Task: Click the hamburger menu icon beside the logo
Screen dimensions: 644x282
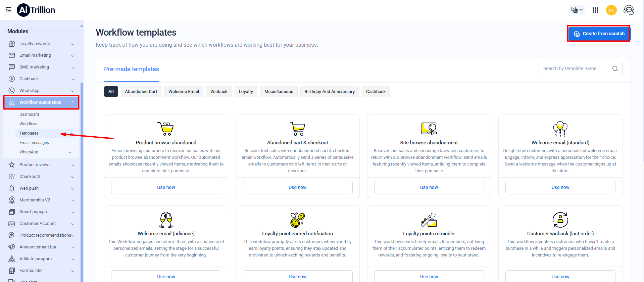Action: [8, 10]
